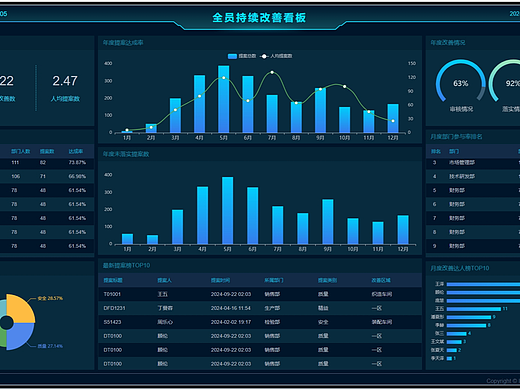Click the 1月 bar in 年度未落实提案数 chart
520x390 pixels.
click(127, 239)
